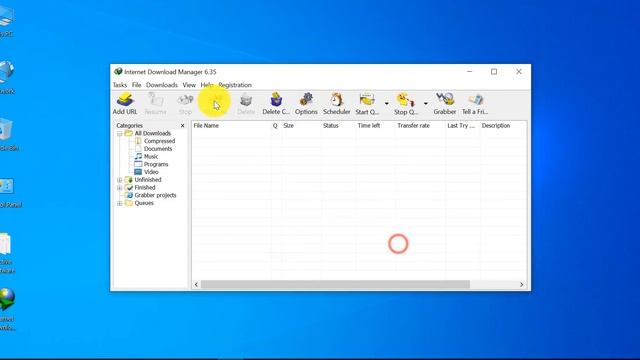Image resolution: width=640 pixels, height=360 pixels.
Task: Select the Video category
Action: 151,172
